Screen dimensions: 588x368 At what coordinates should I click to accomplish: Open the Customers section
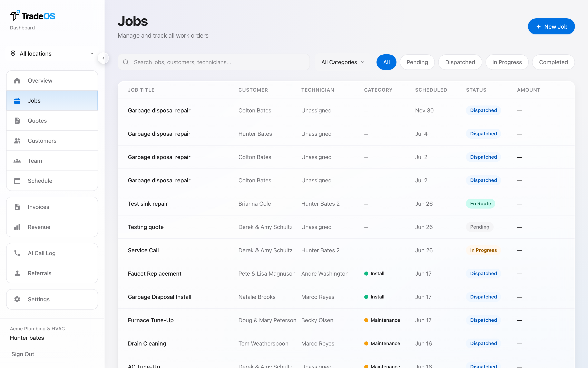point(52,141)
